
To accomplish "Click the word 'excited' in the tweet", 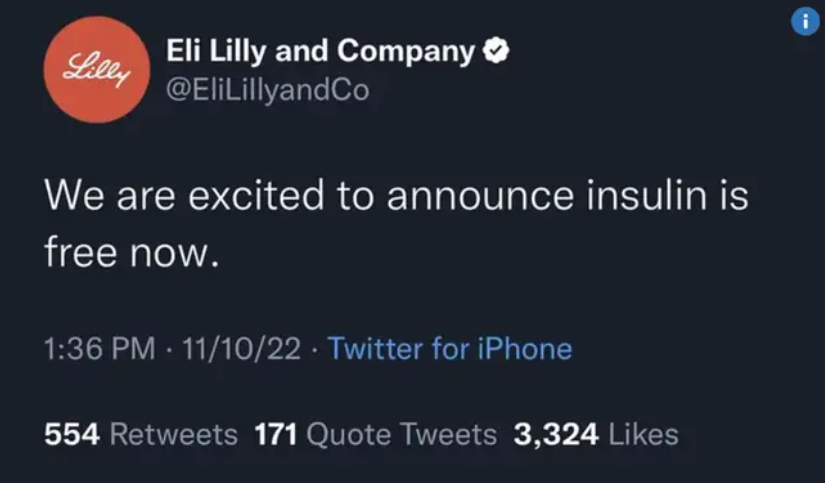I will [x=256, y=195].
